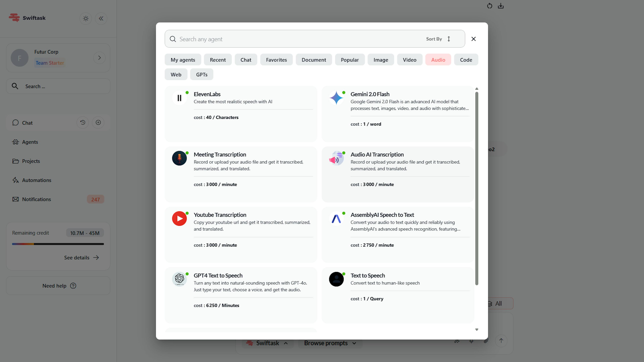Image resolution: width=644 pixels, height=362 pixels.
Task: Close the agent picker dialog
Action: [x=473, y=39]
